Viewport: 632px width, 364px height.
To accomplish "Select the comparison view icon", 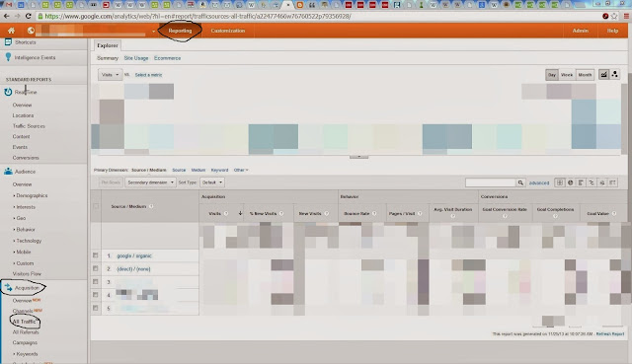I will 592,182.
